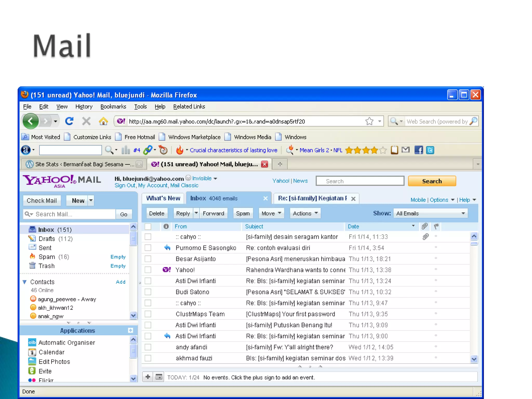Click the back navigation arrow
This screenshot has width=532, height=399.
pyautogui.click(x=31, y=121)
